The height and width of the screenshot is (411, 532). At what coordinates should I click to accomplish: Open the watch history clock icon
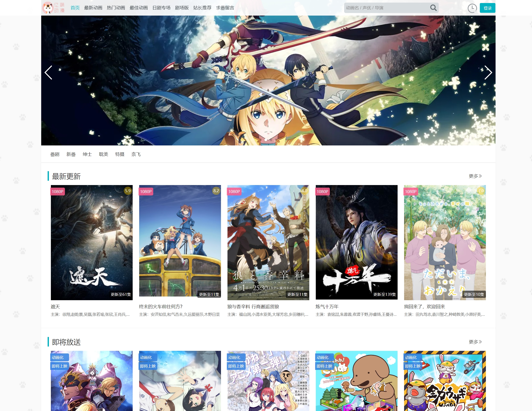point(472,8)
